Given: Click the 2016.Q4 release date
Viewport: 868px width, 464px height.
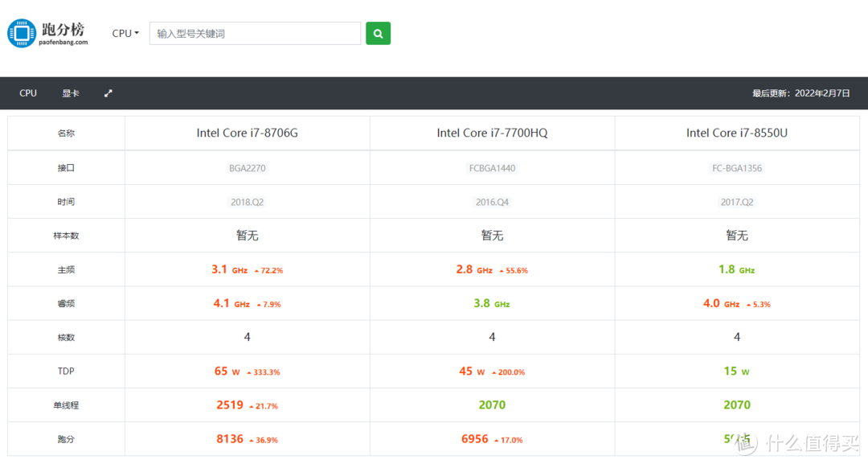Looking at the screenshot, I should point(492,202).
